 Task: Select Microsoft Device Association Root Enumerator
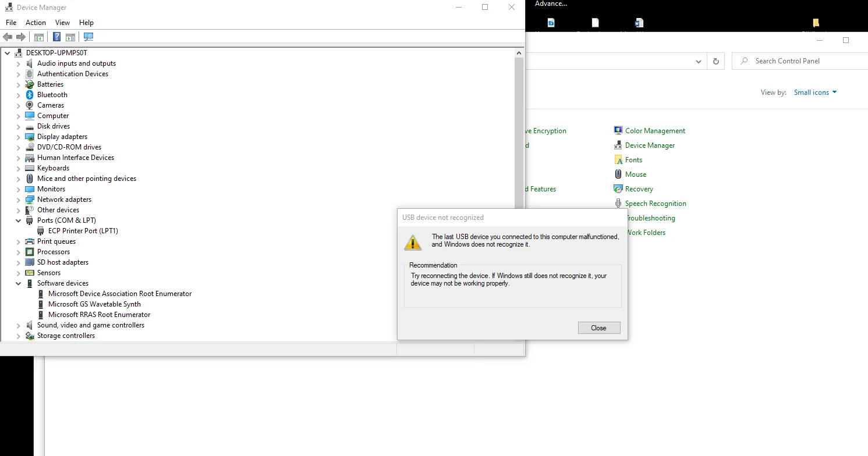pos(120,294)
